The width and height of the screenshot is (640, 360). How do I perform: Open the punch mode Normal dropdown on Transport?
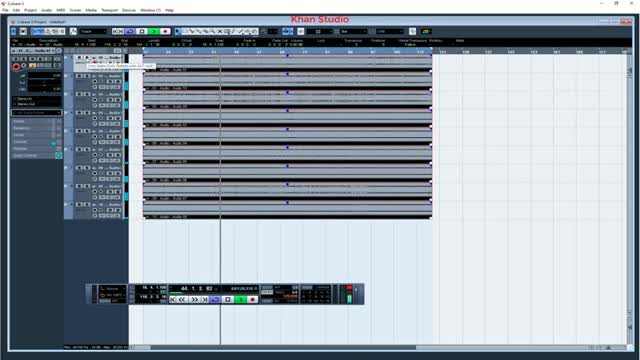[x=112, y=289]
